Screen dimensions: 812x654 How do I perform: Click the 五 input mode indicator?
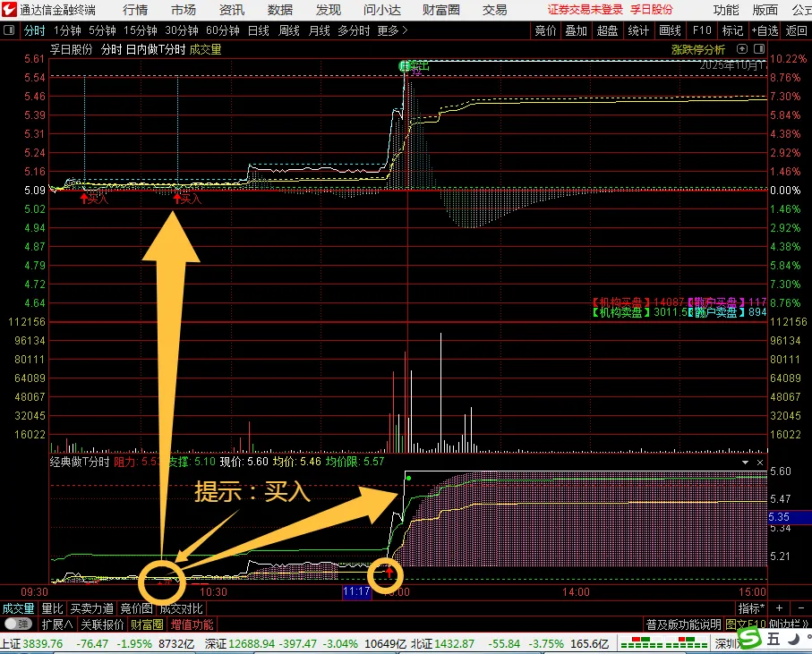pos(774,639)
